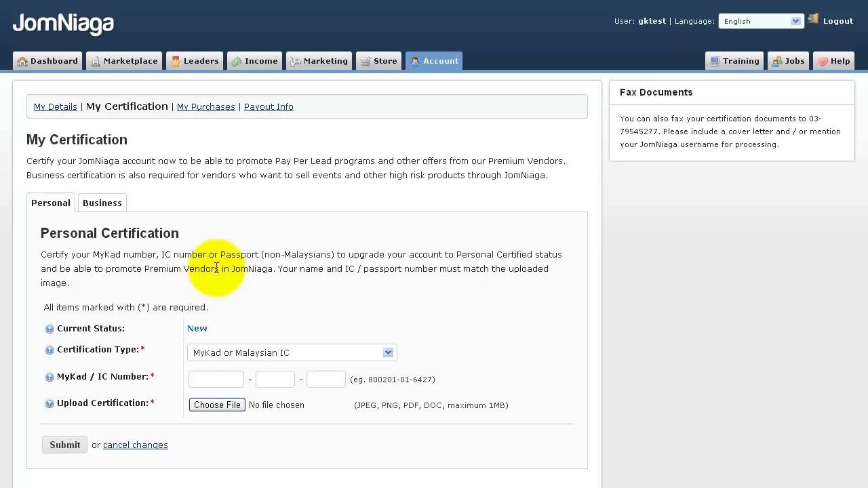The height and width of the screenshot is (488, 868).
Task: Click the Dashboard house icon
Action: coord(22,61)
